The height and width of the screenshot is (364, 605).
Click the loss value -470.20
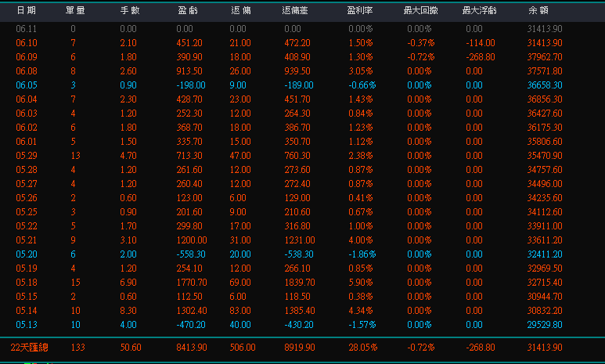pyautogui.click(x=191, y=325)
